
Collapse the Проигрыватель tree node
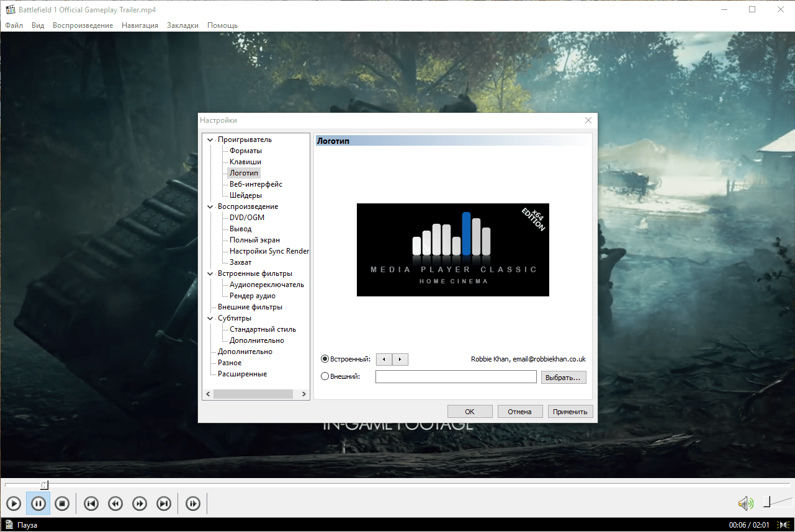click(x=210, y=140)
